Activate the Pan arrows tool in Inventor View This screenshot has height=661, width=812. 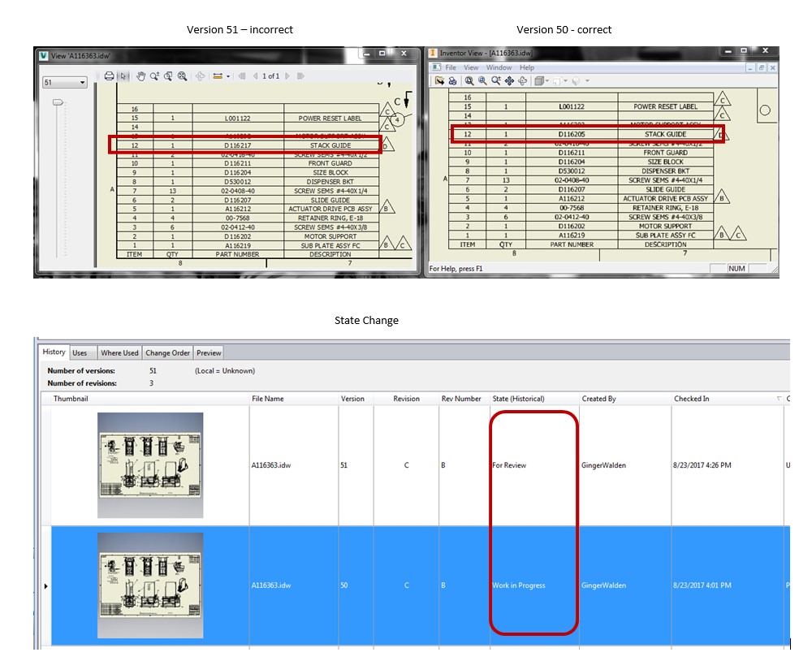[x=510, y=81]
